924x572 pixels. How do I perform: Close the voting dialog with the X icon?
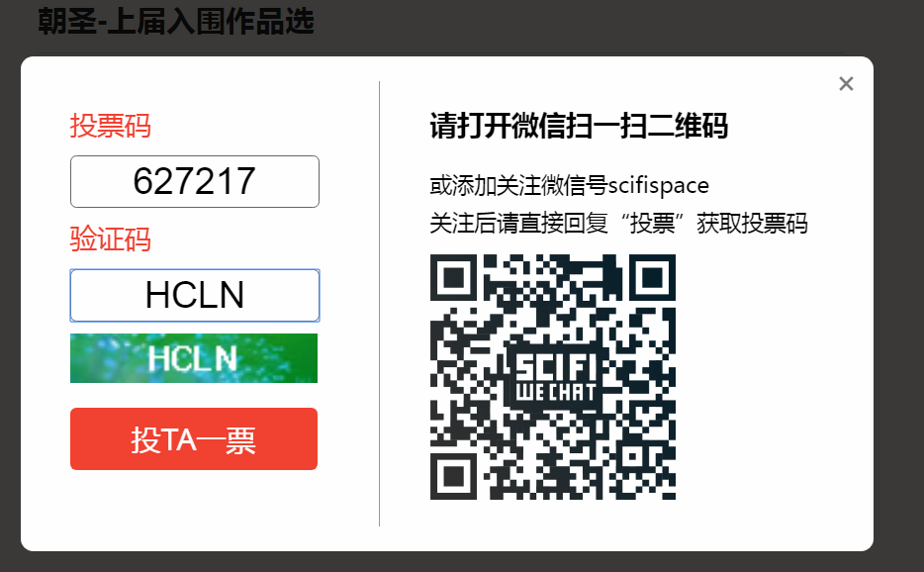(x=846, y=84)
